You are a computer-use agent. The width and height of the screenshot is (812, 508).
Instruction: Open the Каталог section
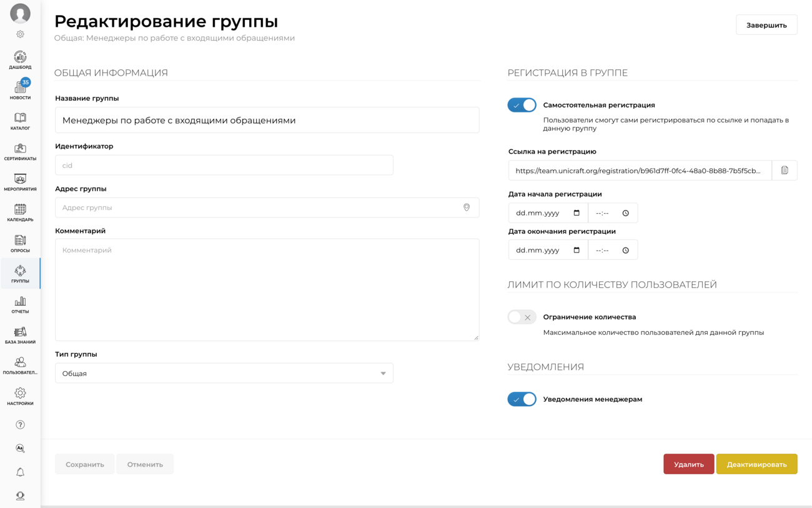20,121
